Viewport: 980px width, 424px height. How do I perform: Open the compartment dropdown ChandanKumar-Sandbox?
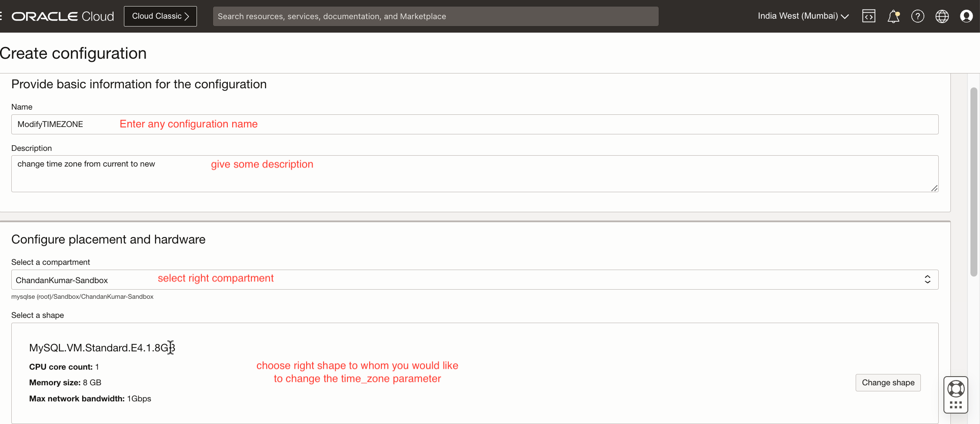click(475, 280)
